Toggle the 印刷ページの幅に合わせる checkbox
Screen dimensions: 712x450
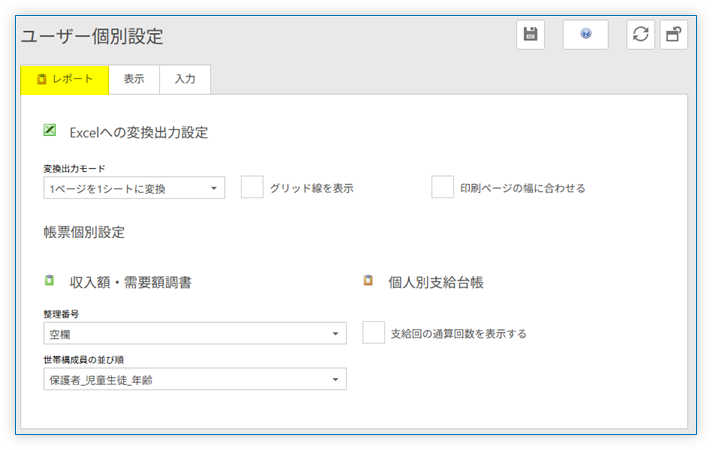click(x=443, y=187)
